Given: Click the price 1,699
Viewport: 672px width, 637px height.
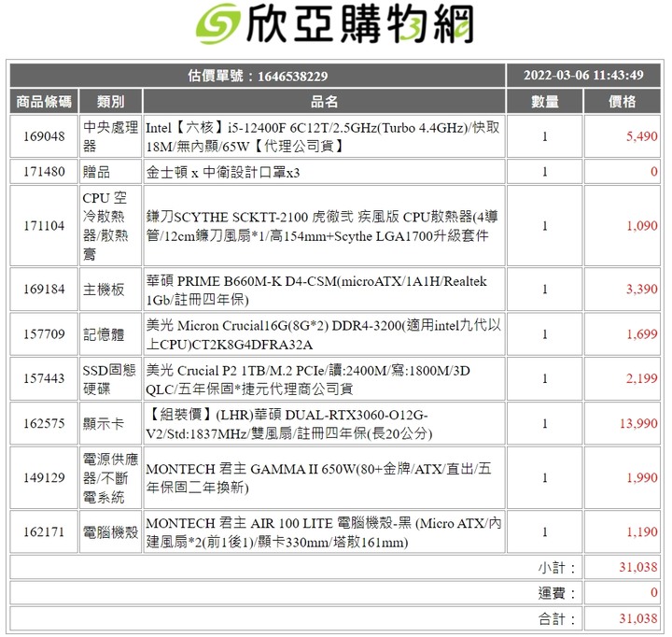Looking at the screenshot, I should pos(641,334).
